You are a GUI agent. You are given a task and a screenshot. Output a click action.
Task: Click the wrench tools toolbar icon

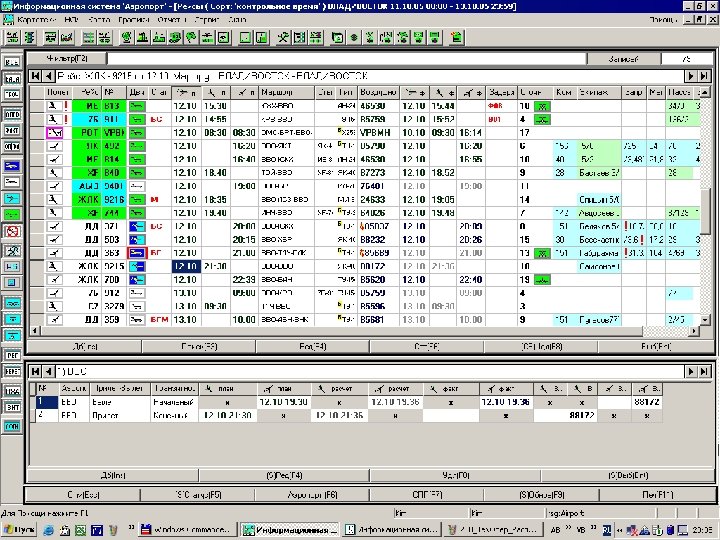[283, 38]
